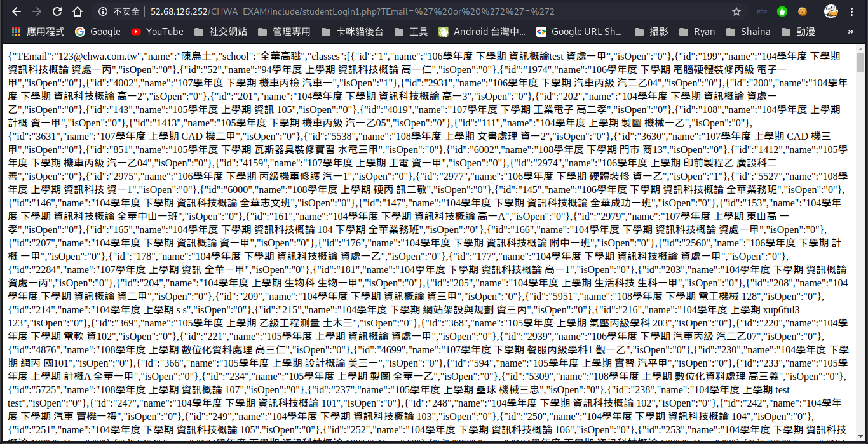Open the Google bookmark

97,32
